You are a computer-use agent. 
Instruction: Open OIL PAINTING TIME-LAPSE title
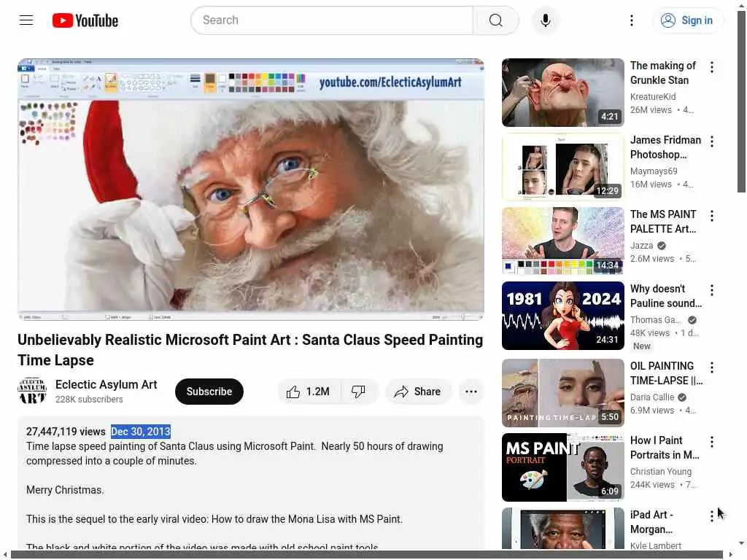pyautogui.click(x=666, y=373)
